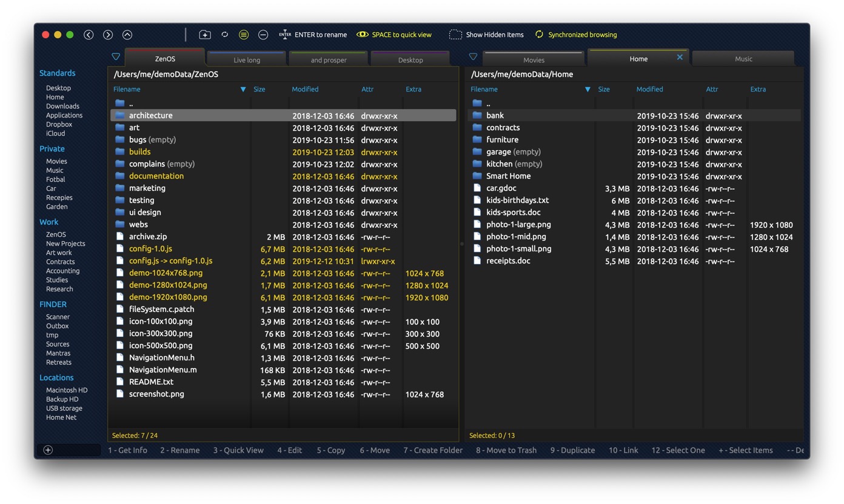The image size is (844, 504).
Task: Click 8 - Move to Trash button
Action: 506,450
